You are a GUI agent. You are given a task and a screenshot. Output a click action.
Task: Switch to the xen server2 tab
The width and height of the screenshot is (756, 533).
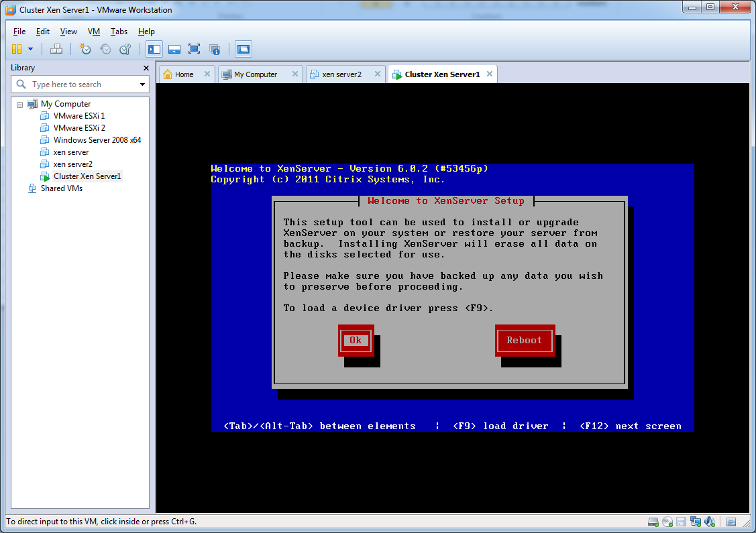[341, 74]
